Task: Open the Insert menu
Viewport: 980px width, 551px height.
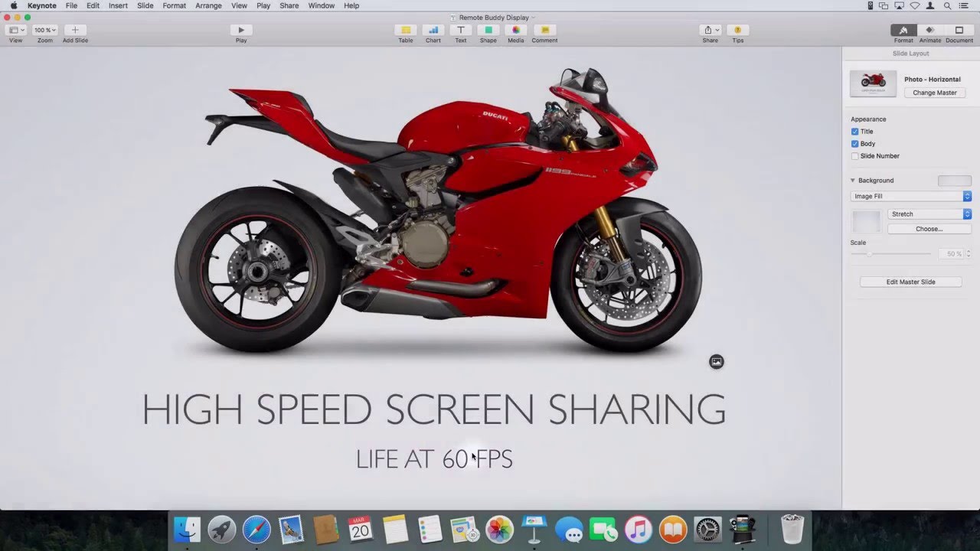Action: coord(118,5)
